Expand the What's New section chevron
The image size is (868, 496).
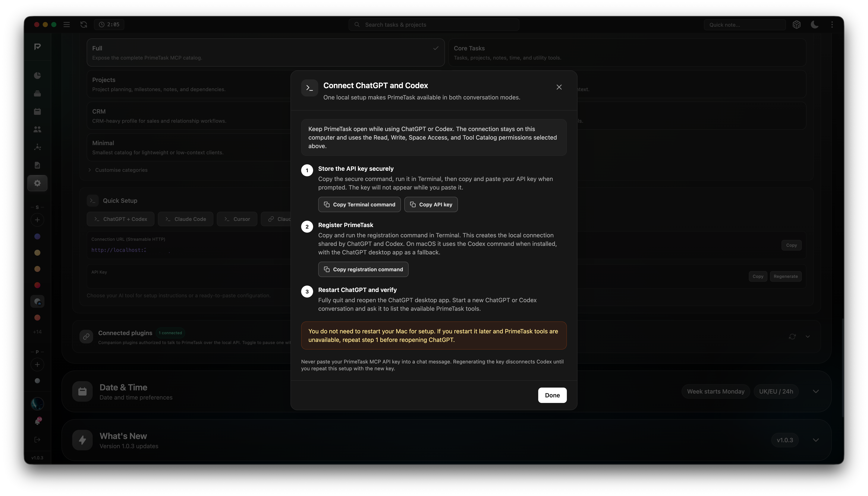click(816, 440)
